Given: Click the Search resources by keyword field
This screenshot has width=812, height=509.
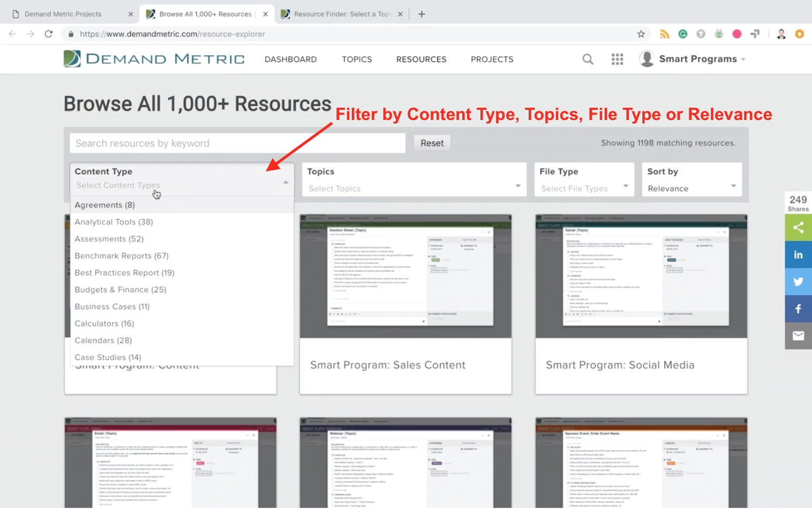Looking at the screenshot, I should click(x=237, y=143).
